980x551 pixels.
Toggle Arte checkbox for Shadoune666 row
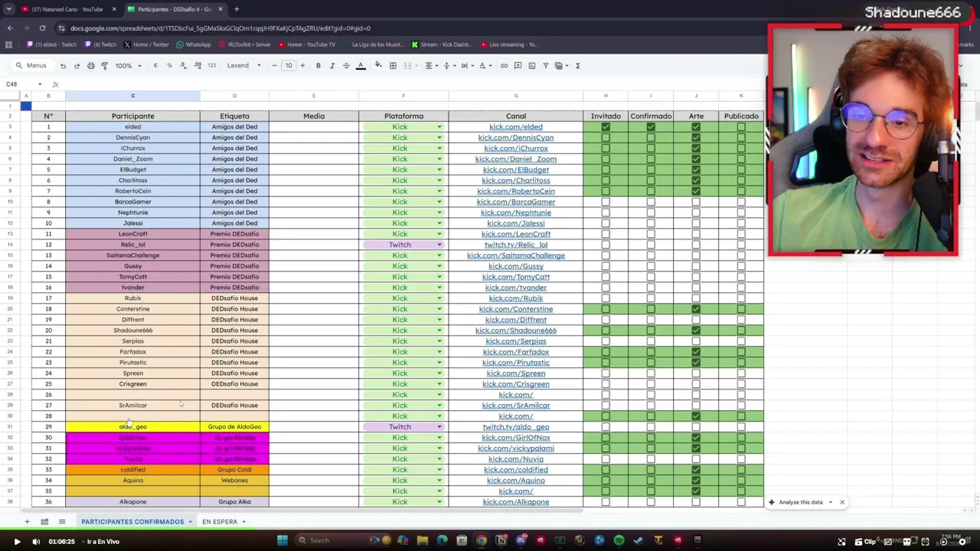pyautogui.click(x=696, y=331)
